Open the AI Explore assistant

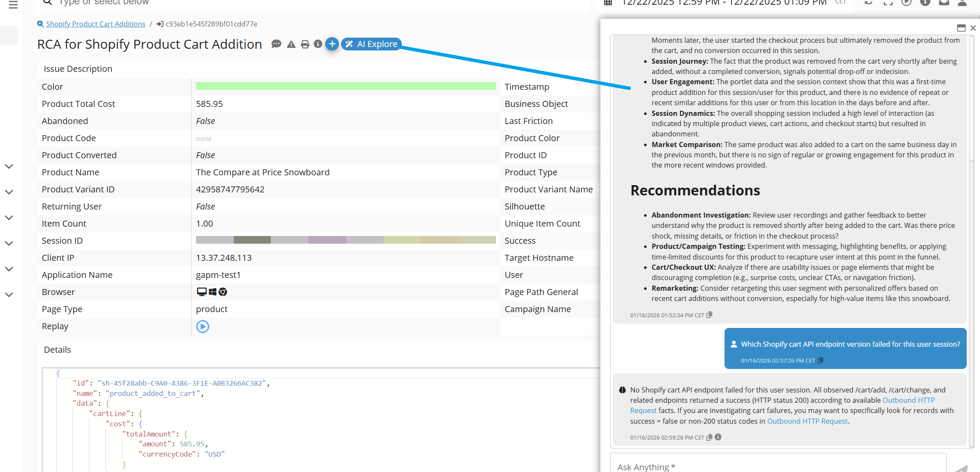tap(371, 44)
